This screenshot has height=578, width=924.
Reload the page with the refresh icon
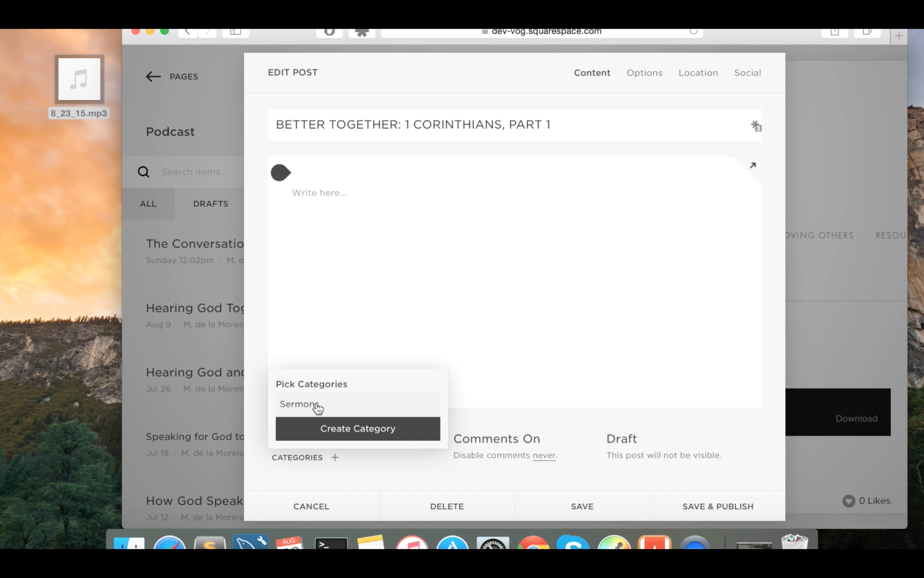(693, 31)
